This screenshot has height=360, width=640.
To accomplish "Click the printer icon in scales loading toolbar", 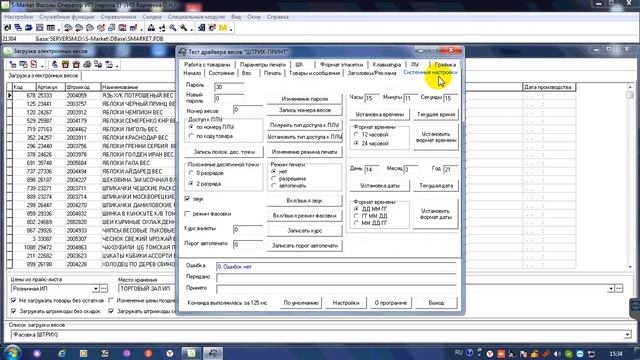I will (x=87, y=64).
